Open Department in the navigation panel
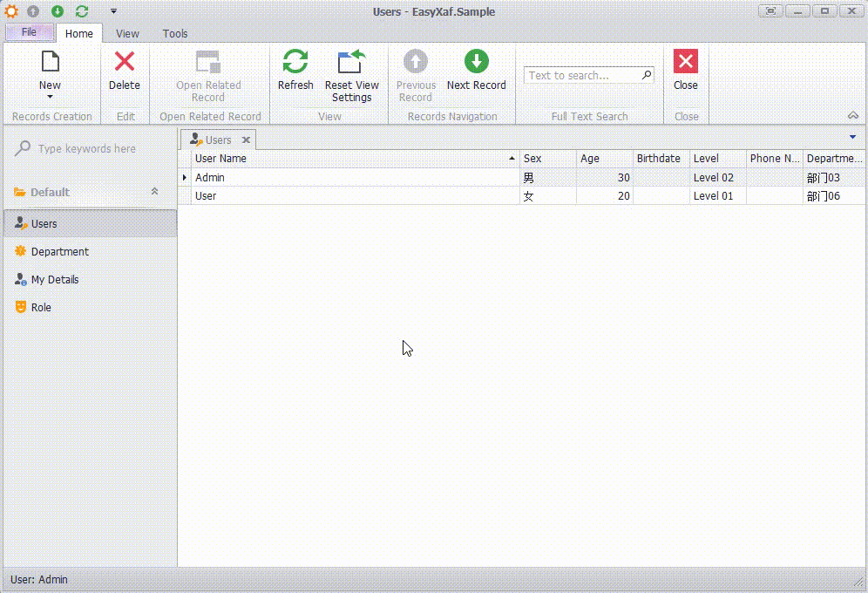 click(59, 252)
